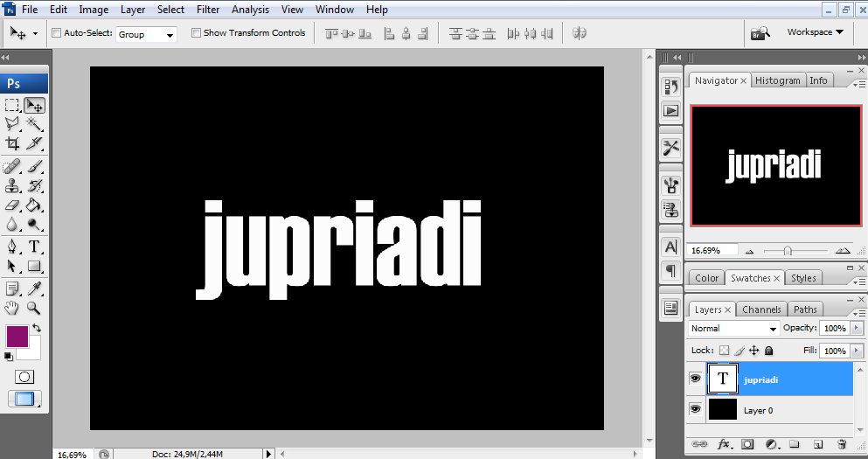Image resolution: width=868 pixels, height=459 pixels.
Task: Select the Blur tool
Action: click(12, 224)
